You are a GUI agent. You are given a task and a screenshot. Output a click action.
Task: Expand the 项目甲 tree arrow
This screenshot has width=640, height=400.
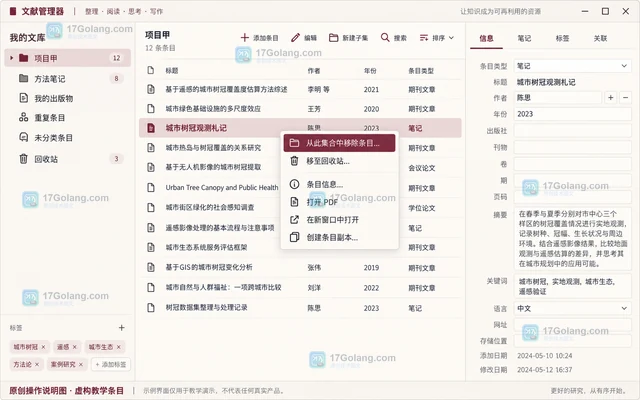tap(11, 58)
